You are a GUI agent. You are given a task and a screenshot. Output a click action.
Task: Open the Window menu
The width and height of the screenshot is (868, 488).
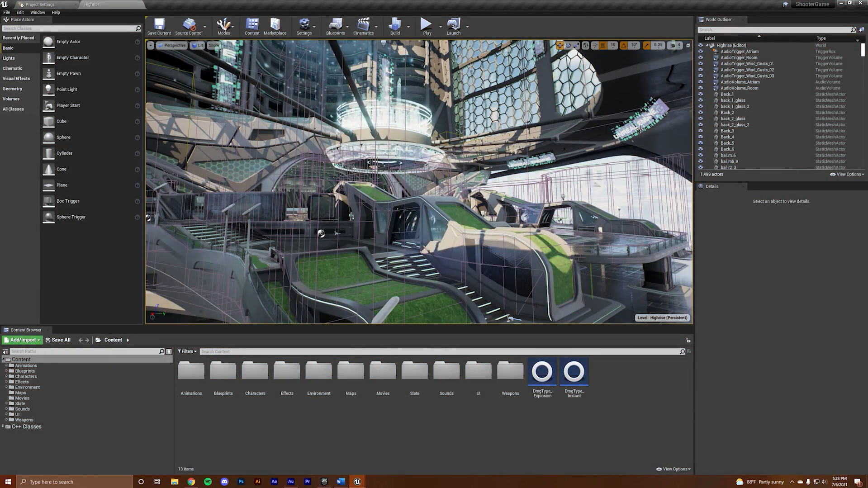coord(38,12)
